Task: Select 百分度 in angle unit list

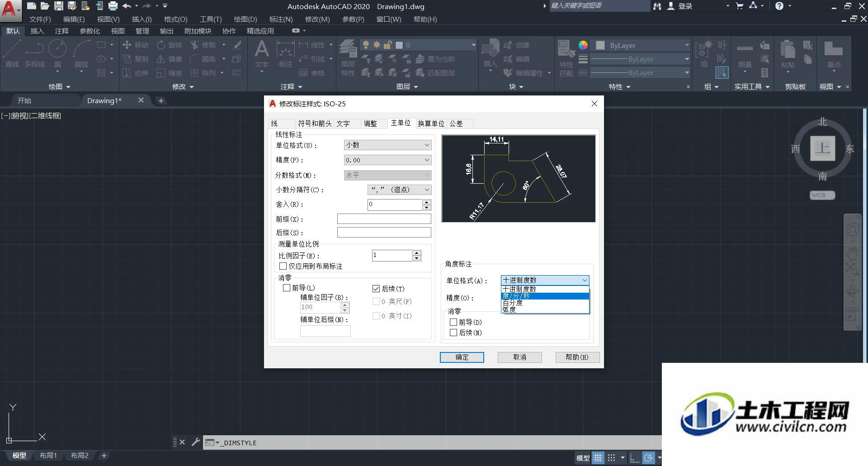Action: (545, 303)
